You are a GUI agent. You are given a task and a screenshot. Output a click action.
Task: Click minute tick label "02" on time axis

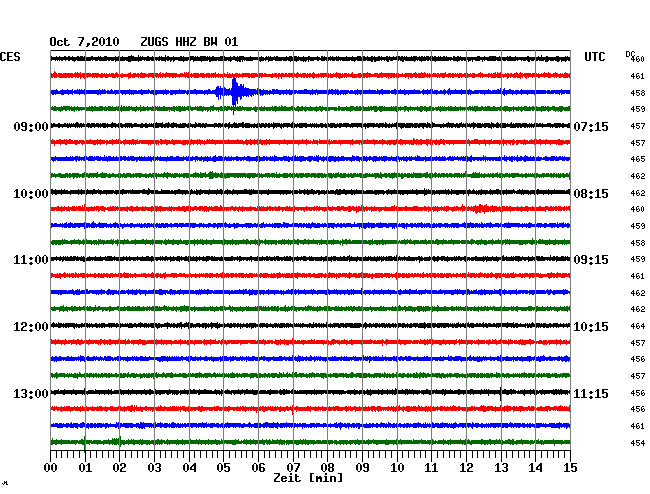tap(119, 468)
